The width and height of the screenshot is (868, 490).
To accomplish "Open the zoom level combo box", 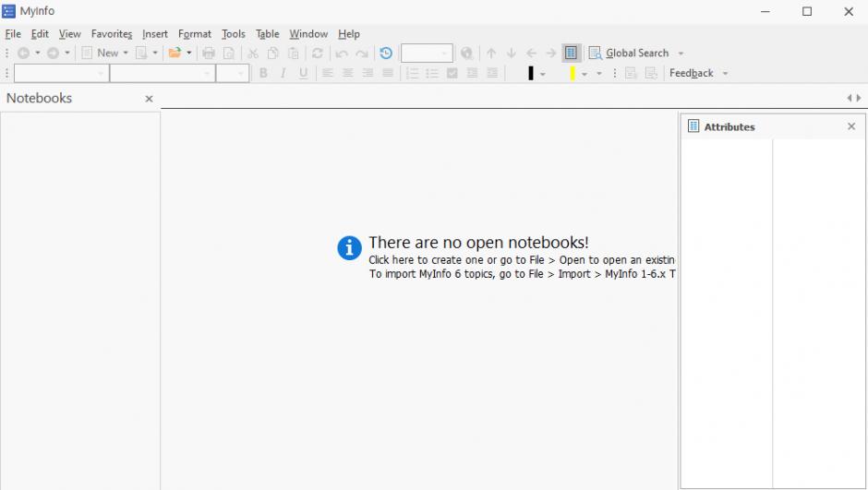I will [x=427, y=54].
